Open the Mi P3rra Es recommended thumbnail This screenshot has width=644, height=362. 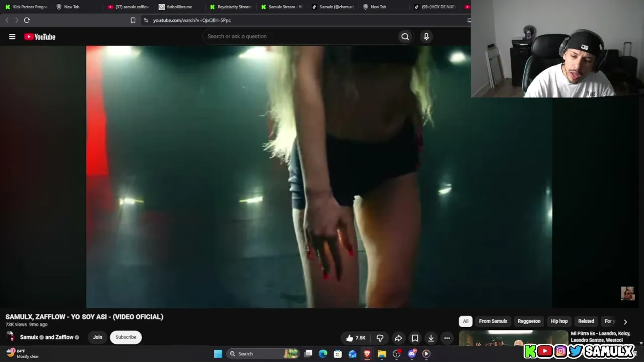(513, 338)
